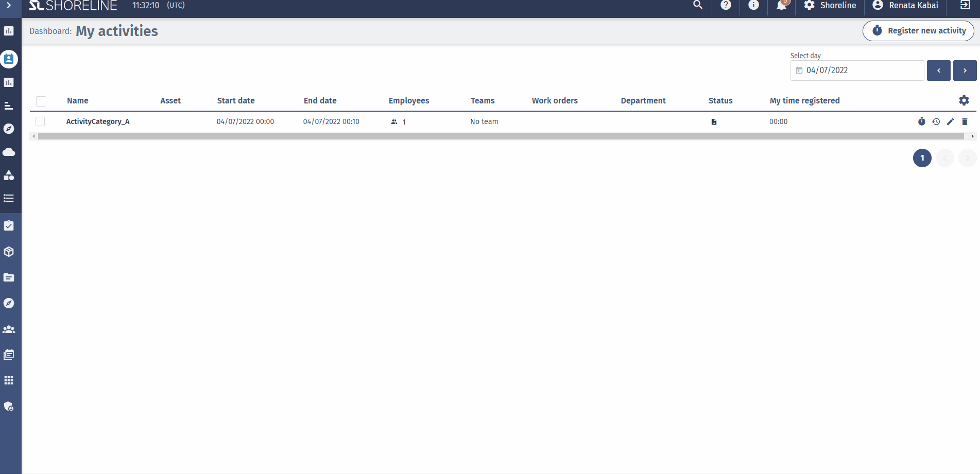Click the Teams column header
Image resolution: width=980 pixels, height=474 pixels.
pos(483,101)
